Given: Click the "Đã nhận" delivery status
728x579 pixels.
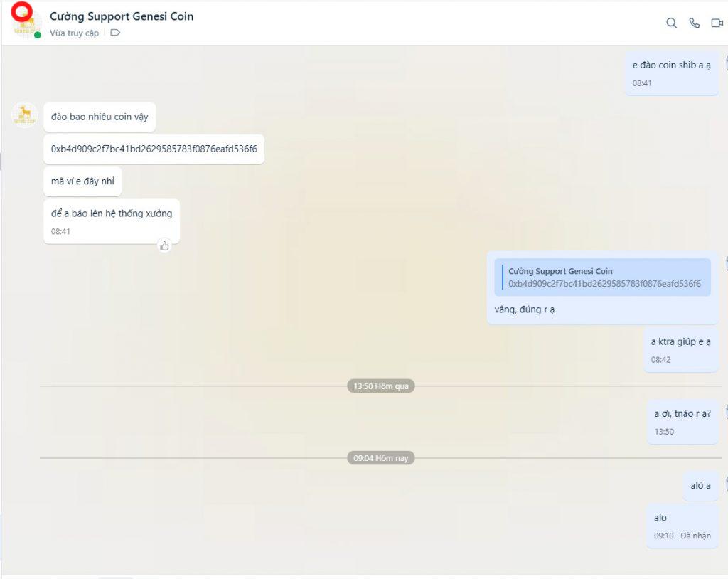Looking at the screenshot, I should [x=695, y=536].
